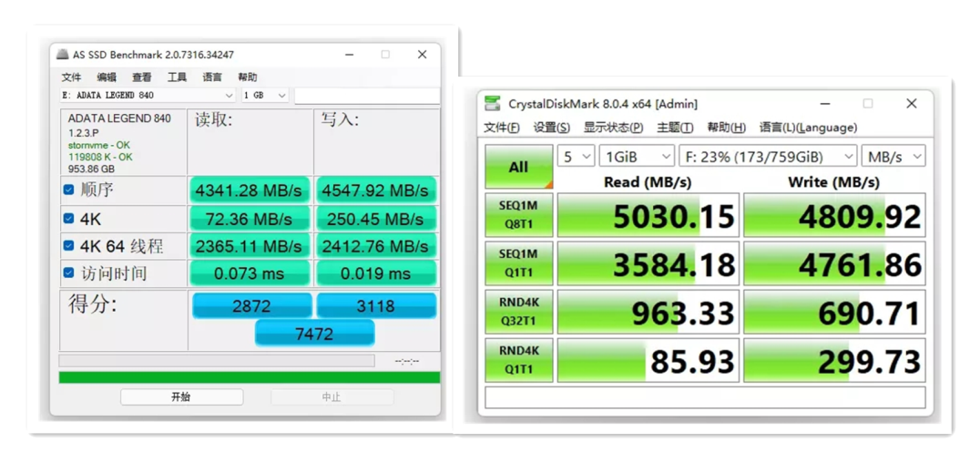Image resolution: width=980 pixels, height=453 pixels.
Task: Toggle the 4K 64 线程 test checkbox
Action: [x=68, y=246]
